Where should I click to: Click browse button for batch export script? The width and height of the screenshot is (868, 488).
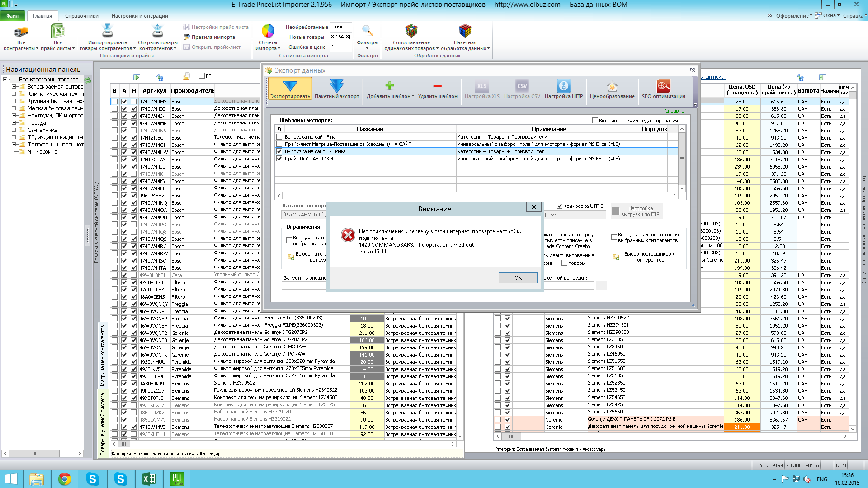pos(601,286)
